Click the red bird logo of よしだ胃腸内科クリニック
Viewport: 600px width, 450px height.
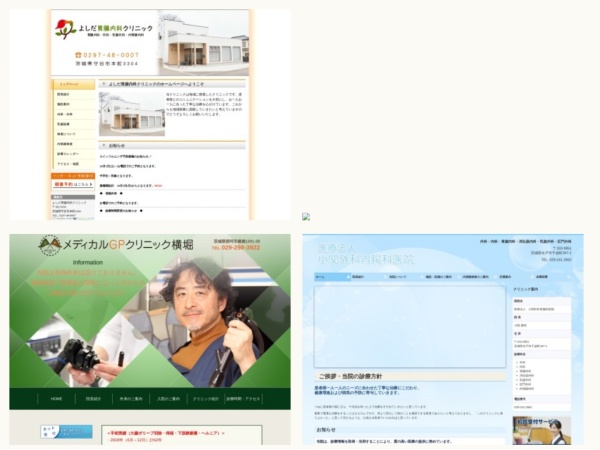[65, 29]
